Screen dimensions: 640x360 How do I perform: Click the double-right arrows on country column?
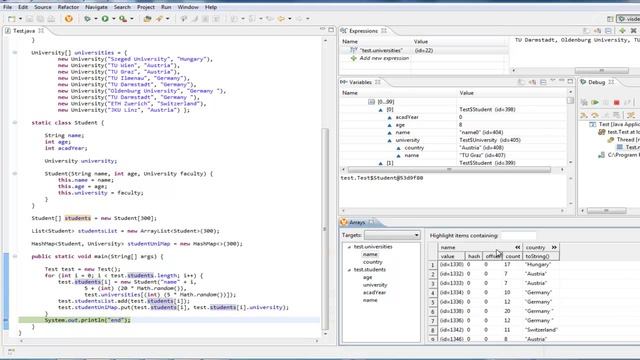click(554, 247)
